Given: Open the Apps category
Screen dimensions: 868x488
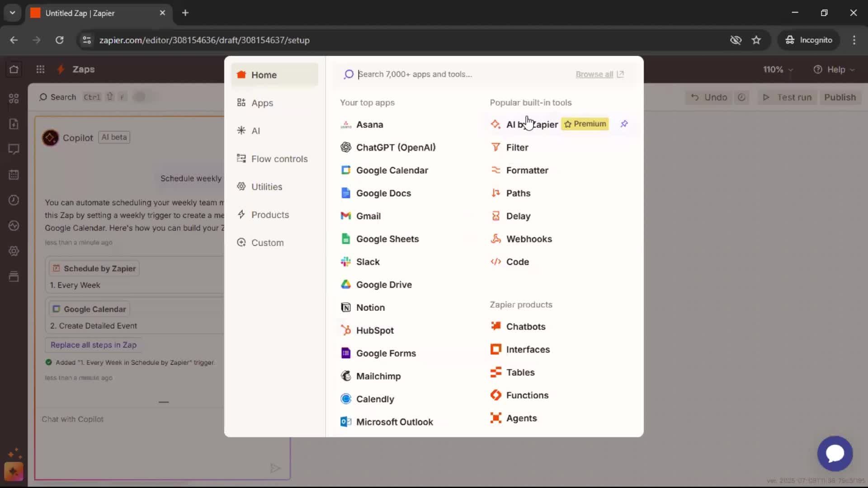Looking at the screenshot, I should point(274,103).
